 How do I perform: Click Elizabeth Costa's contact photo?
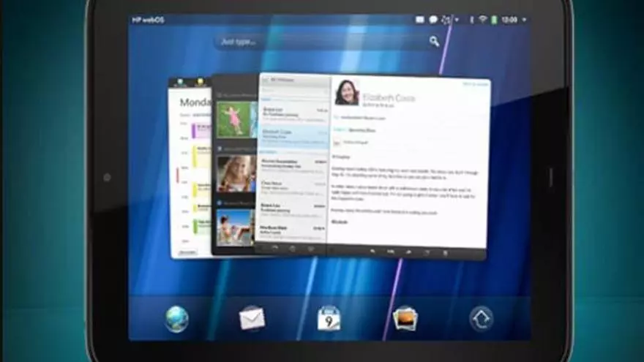coord(347,93)
